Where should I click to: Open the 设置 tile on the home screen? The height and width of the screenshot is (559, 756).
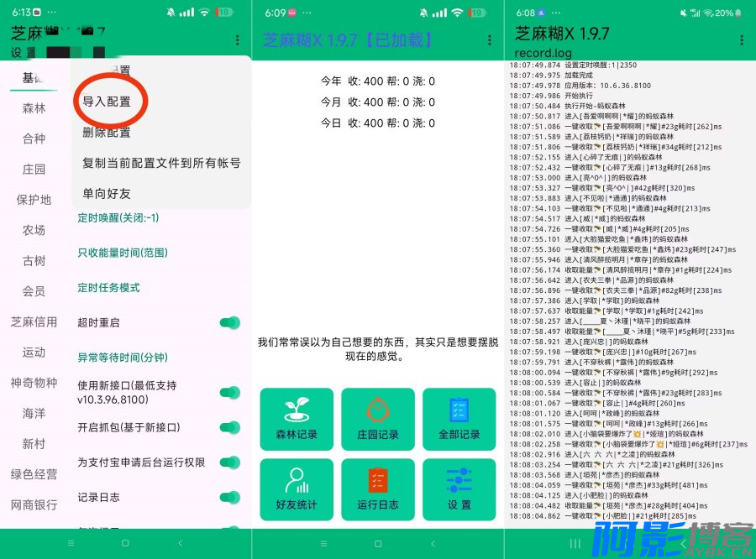point(459,489)
